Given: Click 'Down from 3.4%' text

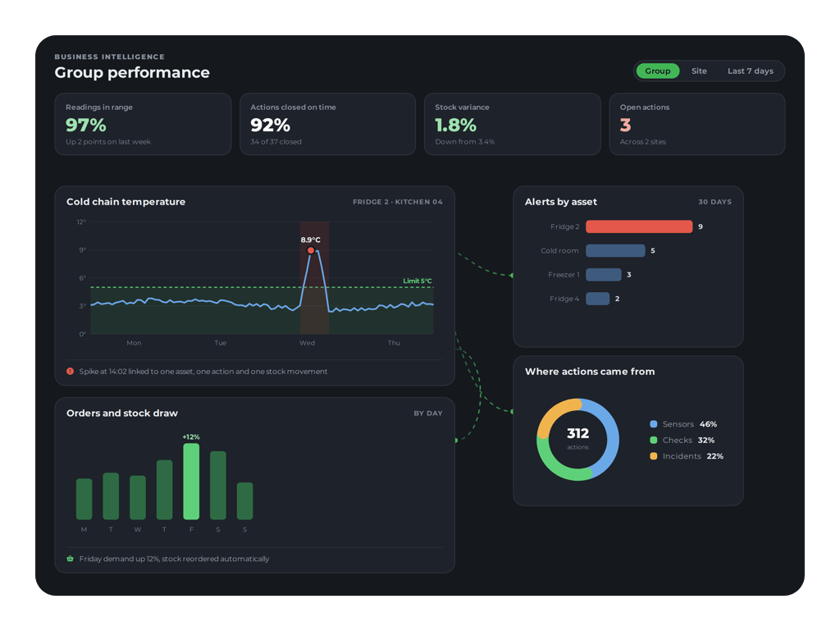Looking at the screenshot, I should [465, 142].
